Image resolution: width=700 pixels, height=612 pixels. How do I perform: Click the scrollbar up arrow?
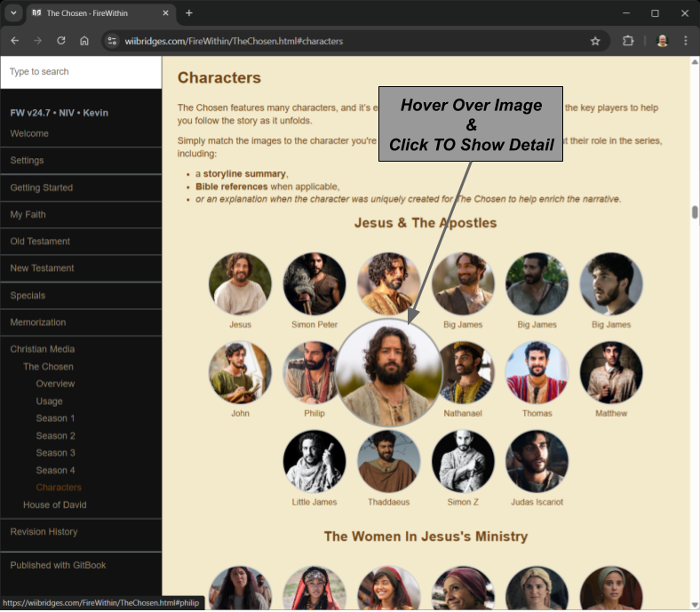[x=695, y=61]
